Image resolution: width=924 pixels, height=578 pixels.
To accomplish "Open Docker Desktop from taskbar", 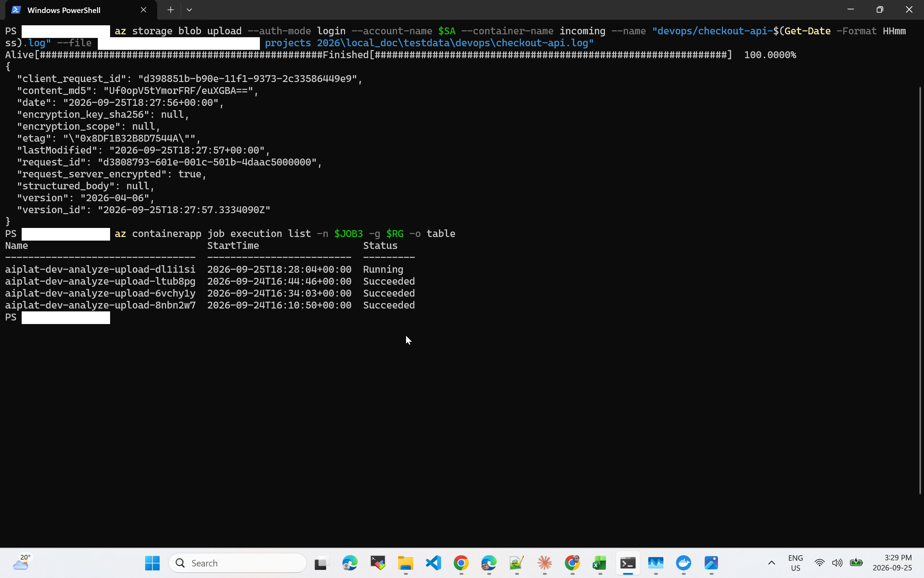I will [x=684, y=563].
